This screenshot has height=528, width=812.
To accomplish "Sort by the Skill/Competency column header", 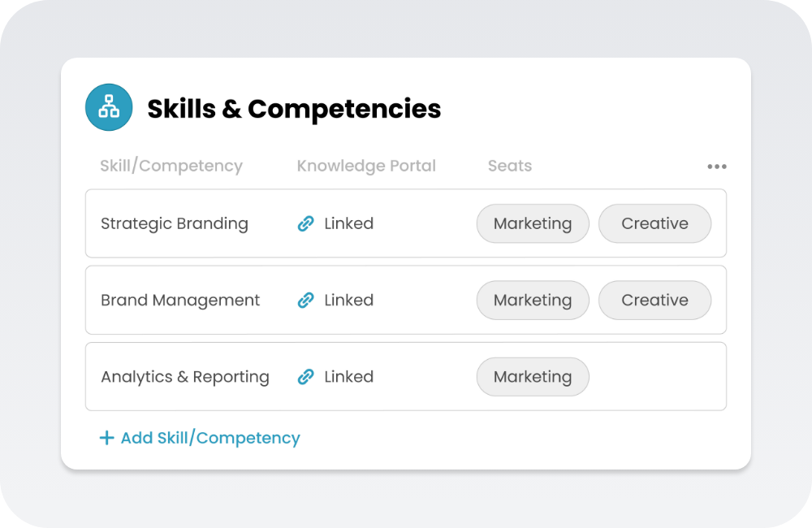I will pyautogui.click(x=171, y=167).
